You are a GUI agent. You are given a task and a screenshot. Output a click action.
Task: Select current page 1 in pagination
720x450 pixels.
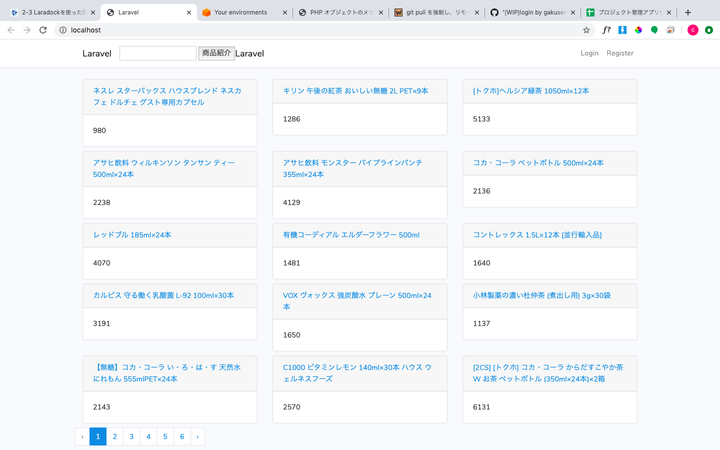point(98,437)
